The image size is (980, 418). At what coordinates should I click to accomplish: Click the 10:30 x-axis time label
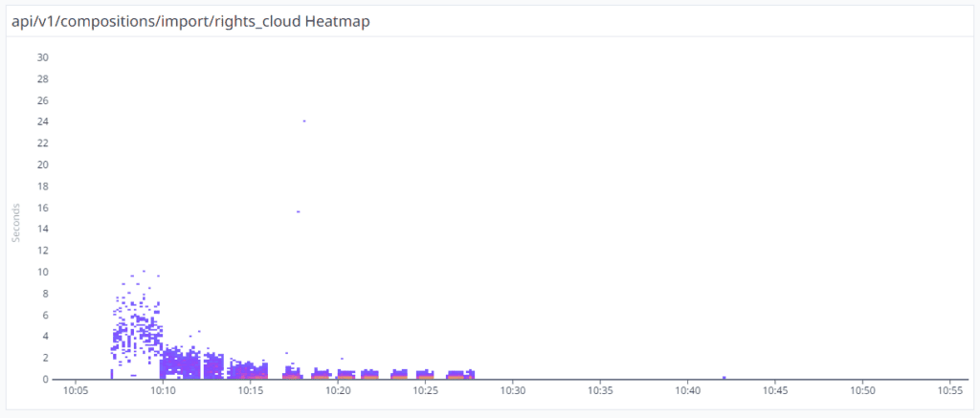(x=513, y=391)
